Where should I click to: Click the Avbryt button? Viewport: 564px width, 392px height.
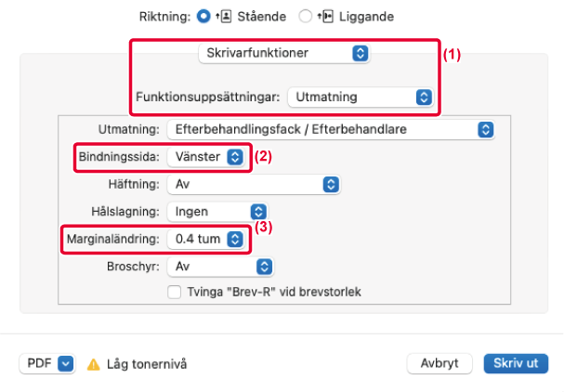pyautogui.click(x=439, y=363)
